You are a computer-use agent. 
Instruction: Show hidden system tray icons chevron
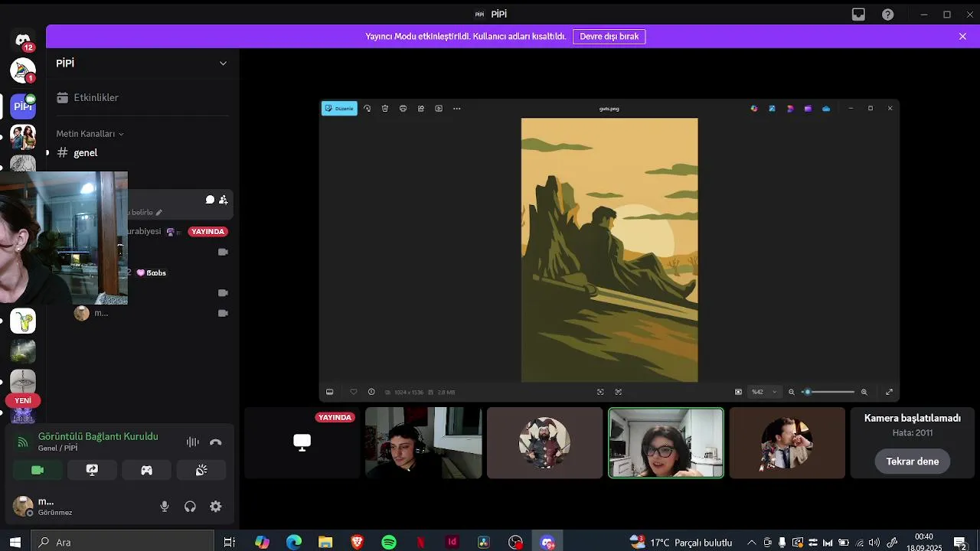[751, 543]
